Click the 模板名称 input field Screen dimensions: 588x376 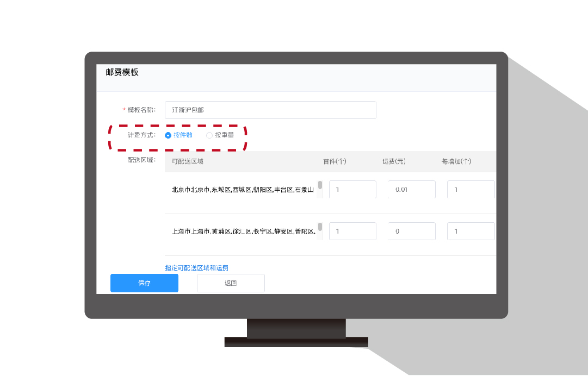click(270, 110)
